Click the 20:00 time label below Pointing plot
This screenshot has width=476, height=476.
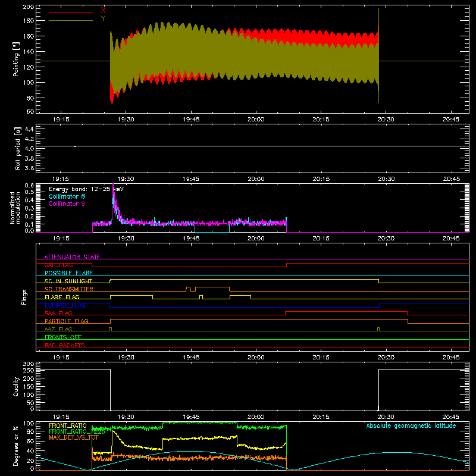(256, 120)
